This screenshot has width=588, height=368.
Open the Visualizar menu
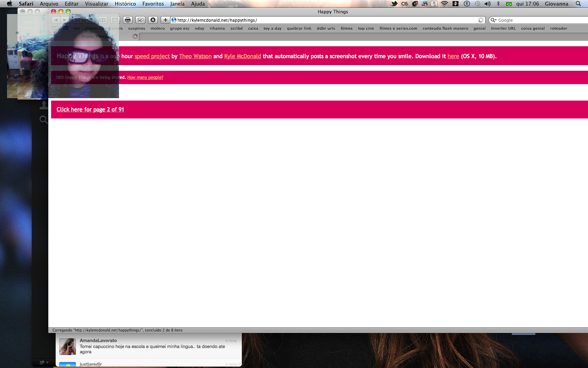[x=97, y=4]
